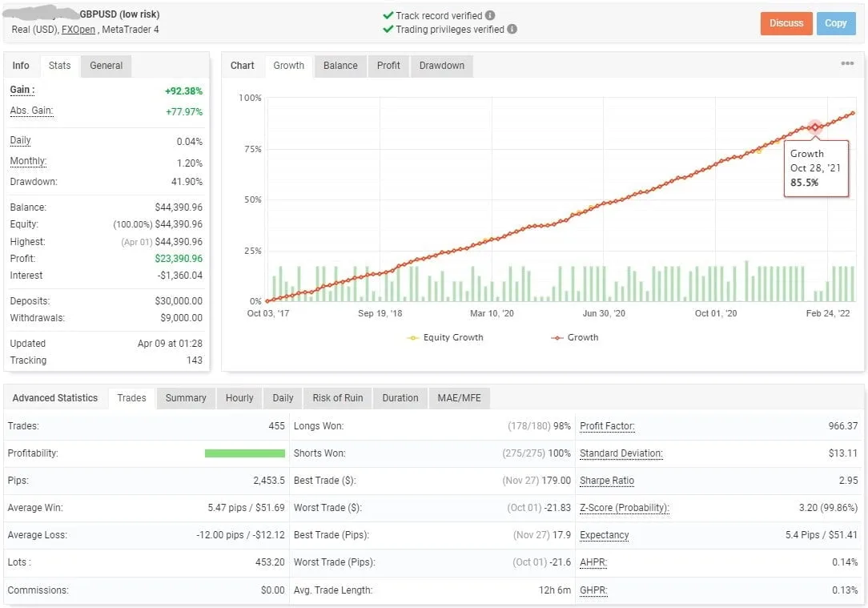Open the Hourly statistics tab
The image size is (868, 608).
(x=238, y=397)
